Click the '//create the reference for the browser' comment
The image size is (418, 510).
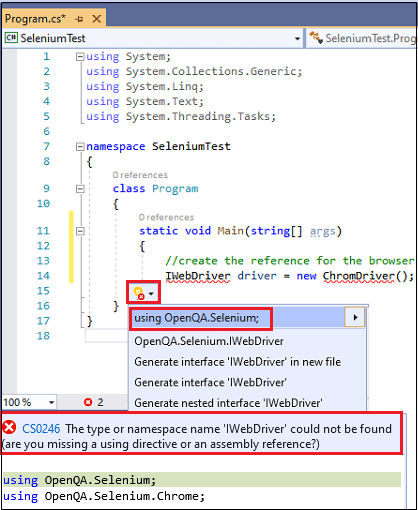pos(290,261)
